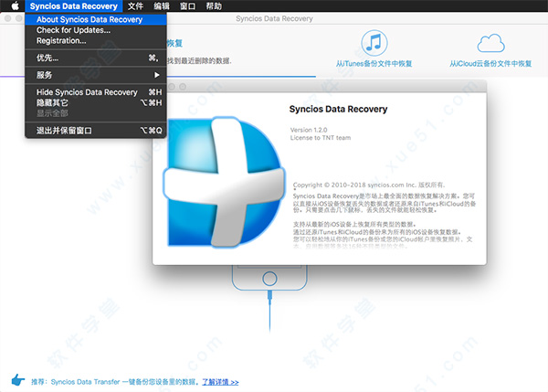The height and width of the screenshot is (392, 548).
Task: Open the 编辑 menu
Action: click(162, 6)
